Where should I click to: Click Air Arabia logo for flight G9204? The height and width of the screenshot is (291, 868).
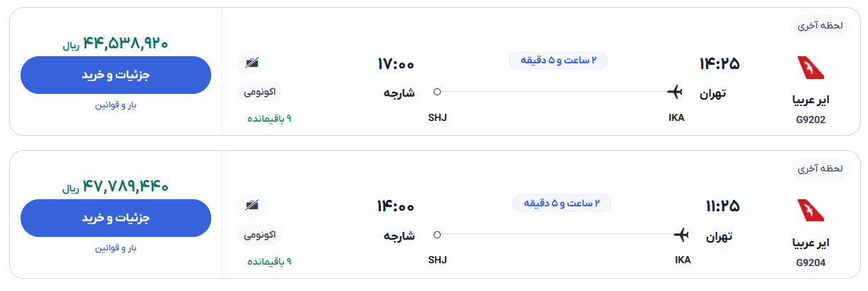coord(810,211)
